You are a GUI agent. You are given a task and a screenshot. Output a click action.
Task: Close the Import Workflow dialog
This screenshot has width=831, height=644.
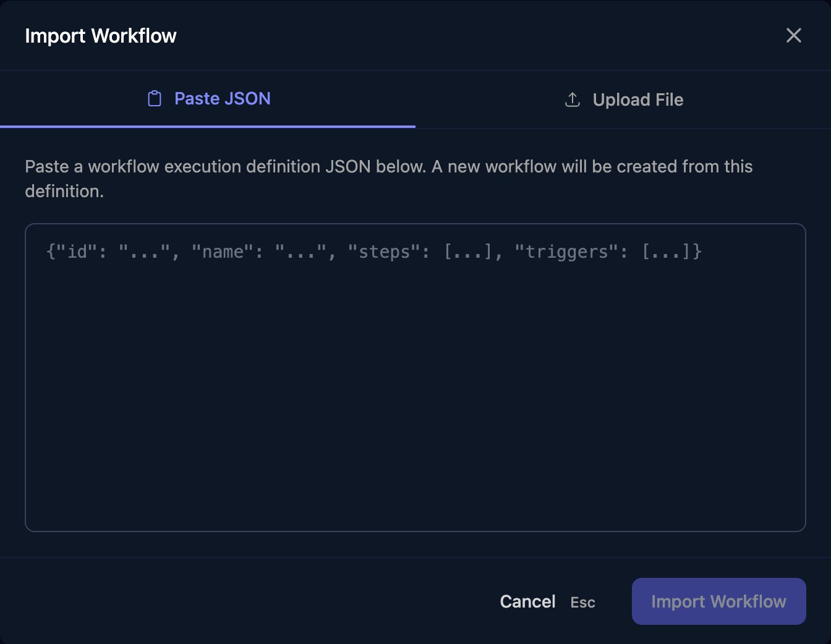793,35
